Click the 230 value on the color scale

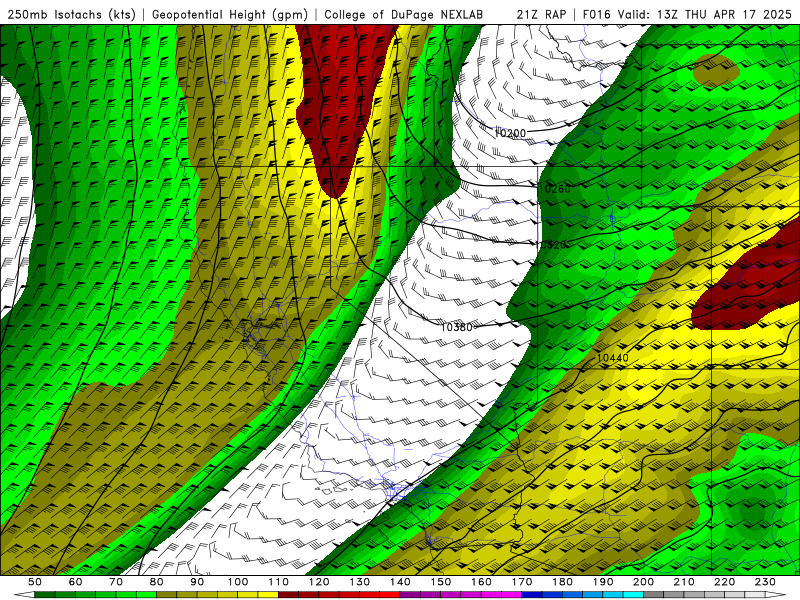pyautogui.click(x=765, y=582)
